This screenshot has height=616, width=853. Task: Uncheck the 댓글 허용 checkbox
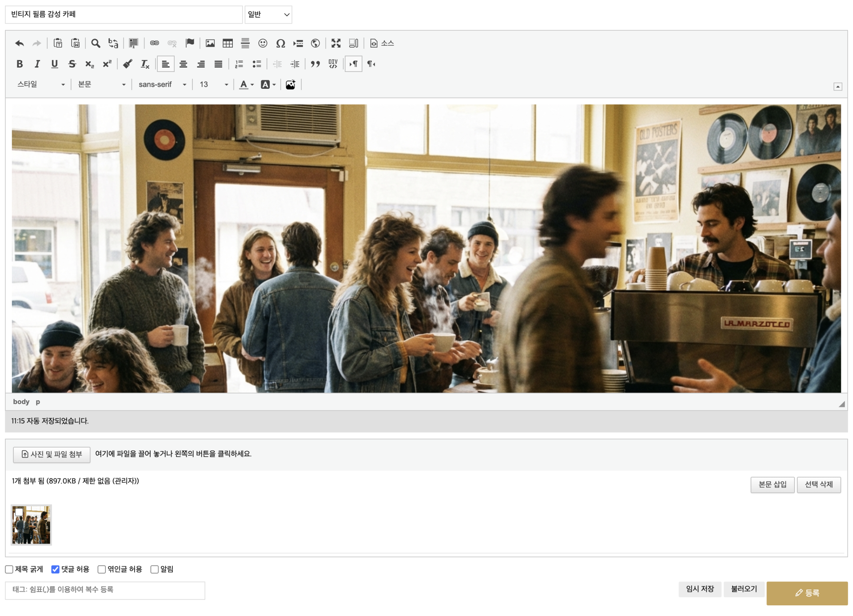[56, 569]
